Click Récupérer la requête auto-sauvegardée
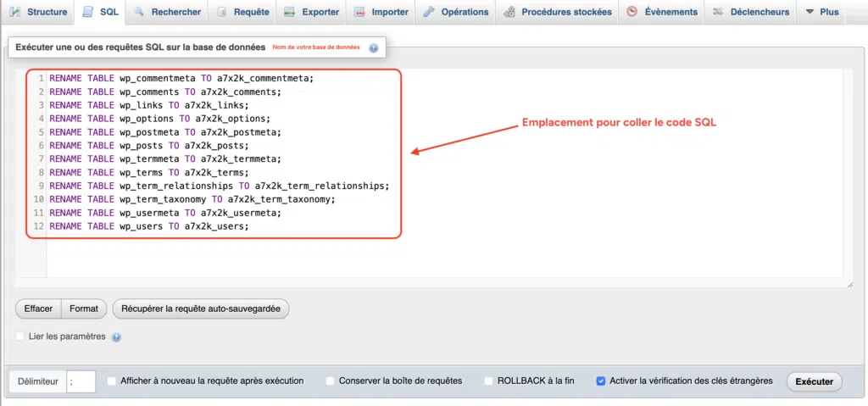The height and width of the screenshot is (406, 868). 201,309
